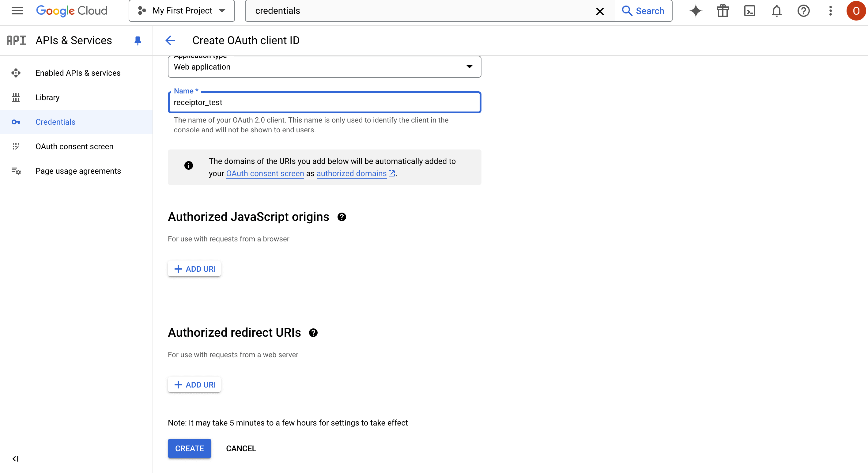Click the Search button
This screenshot has width=868, height=473.
click(x=643, y=11)
